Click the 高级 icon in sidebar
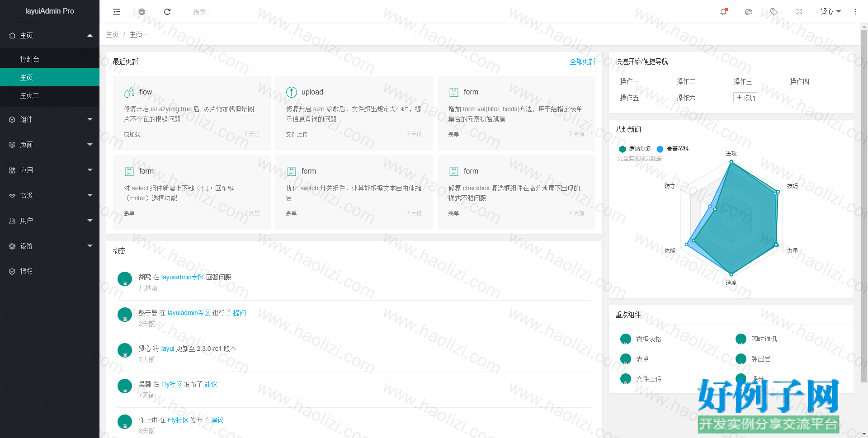 pyautogui.click(x=12, y=195)
